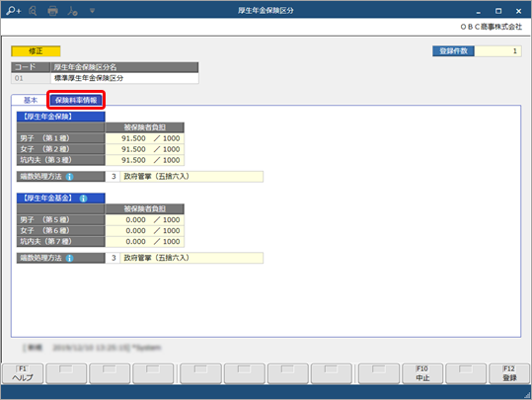Click the F10 中止 button
532x400 pixels.
click(422, 373)
